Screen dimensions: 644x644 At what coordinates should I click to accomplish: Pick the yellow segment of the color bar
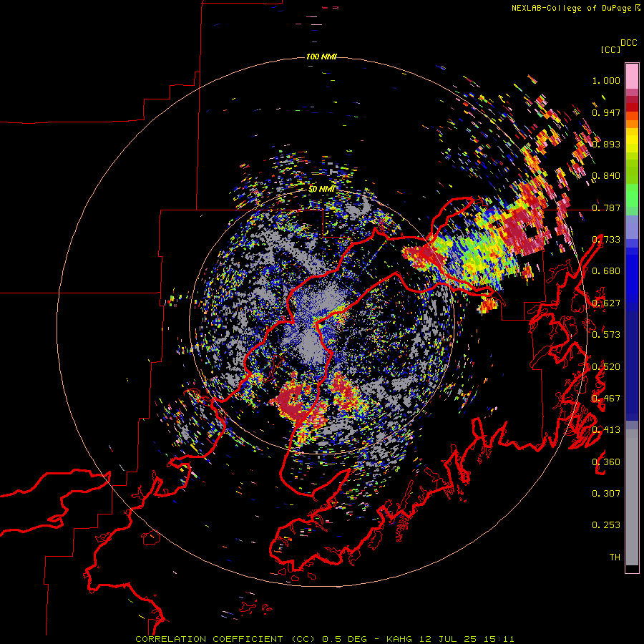coord(632,141)
